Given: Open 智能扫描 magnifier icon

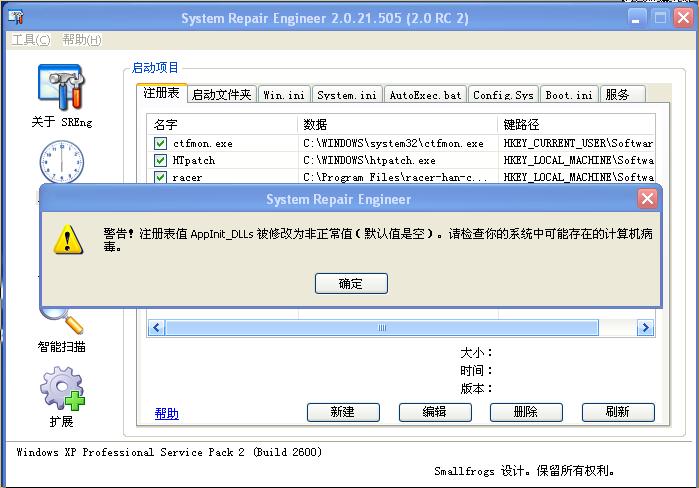Looking at the screenshot, I should coord(62,320).
